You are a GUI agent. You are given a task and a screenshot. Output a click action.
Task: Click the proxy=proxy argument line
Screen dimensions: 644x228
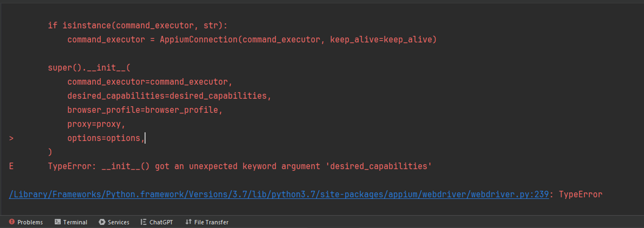pyautogui.click(x=96, y=124)
